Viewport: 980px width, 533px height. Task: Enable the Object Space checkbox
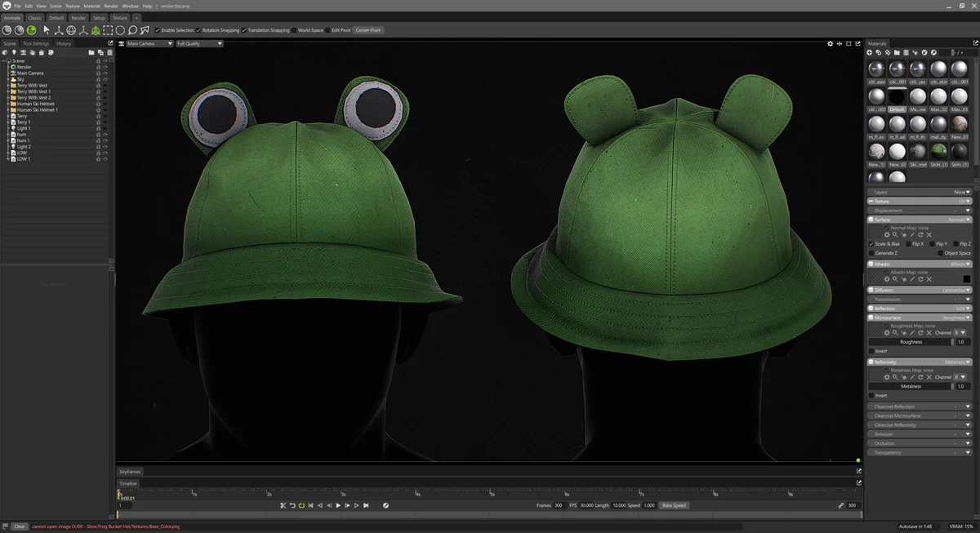pyautogui.click(x=940, y=253)
